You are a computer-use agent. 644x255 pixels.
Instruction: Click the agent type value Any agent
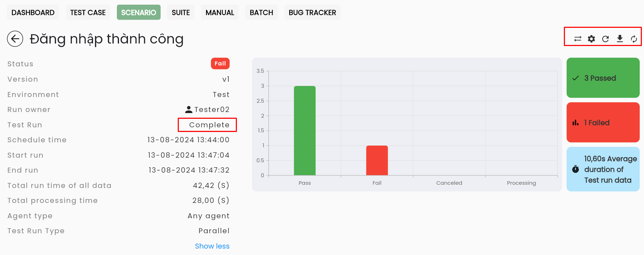pyautogui.click(x=209, y=216)
